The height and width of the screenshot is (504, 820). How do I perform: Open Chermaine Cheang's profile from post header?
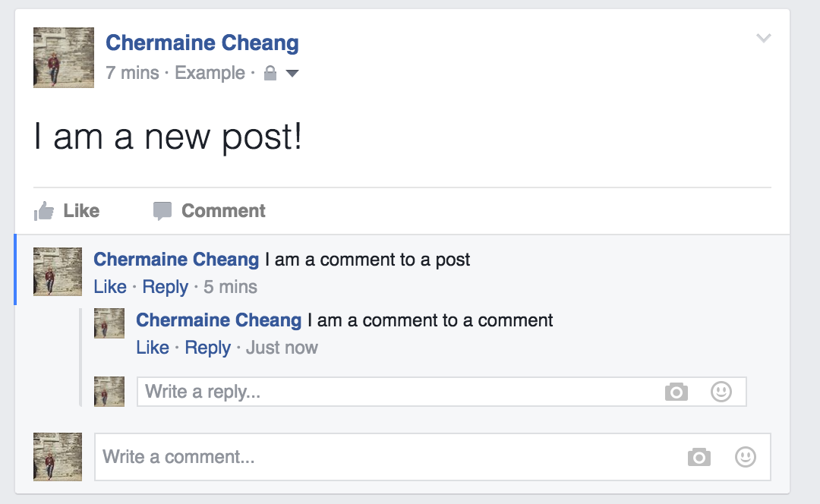click(202, 43)
